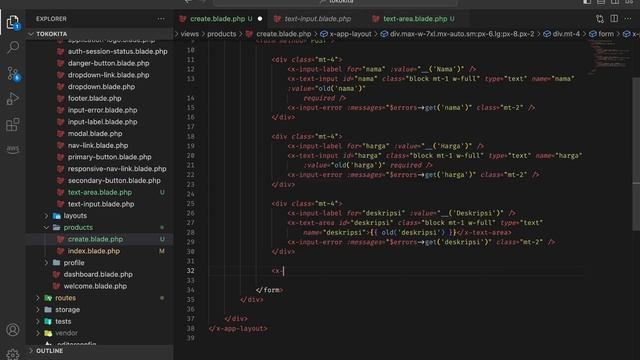Click closing x-app-layout tag on line 38
Screen dimensions: 640x360
tap(238, 329)
